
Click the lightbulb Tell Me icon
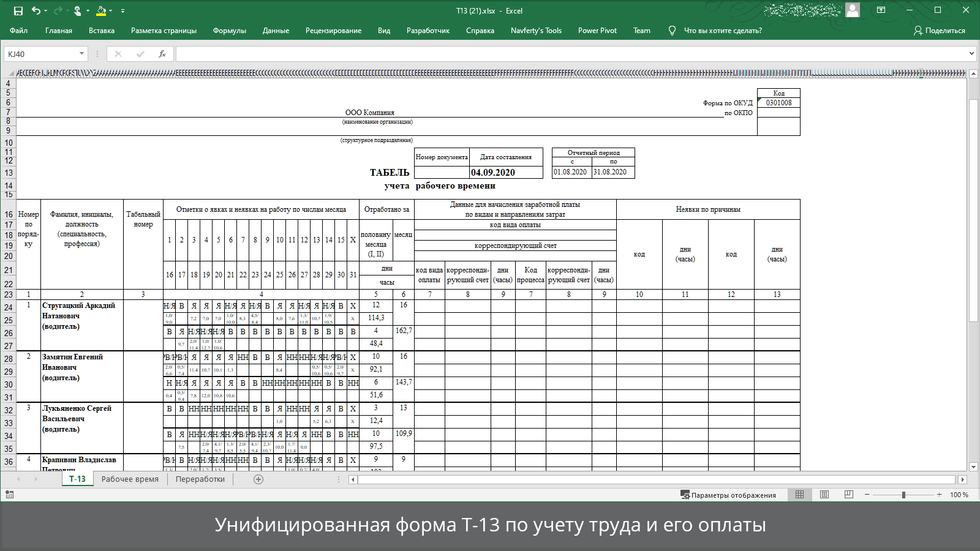(x=672, y=31)
